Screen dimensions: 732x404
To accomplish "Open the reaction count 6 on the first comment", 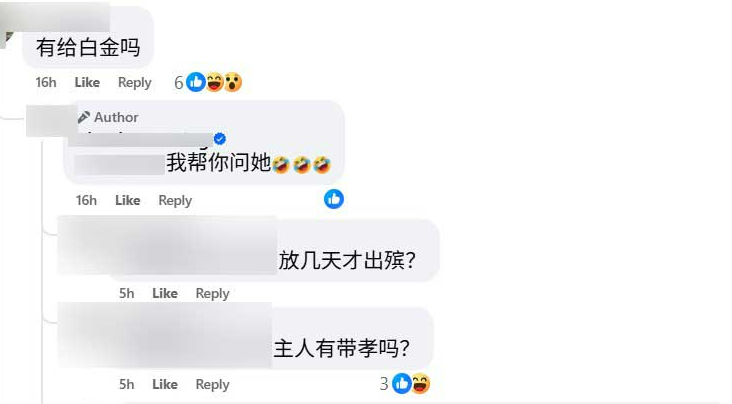I will [x=178, y=83].
